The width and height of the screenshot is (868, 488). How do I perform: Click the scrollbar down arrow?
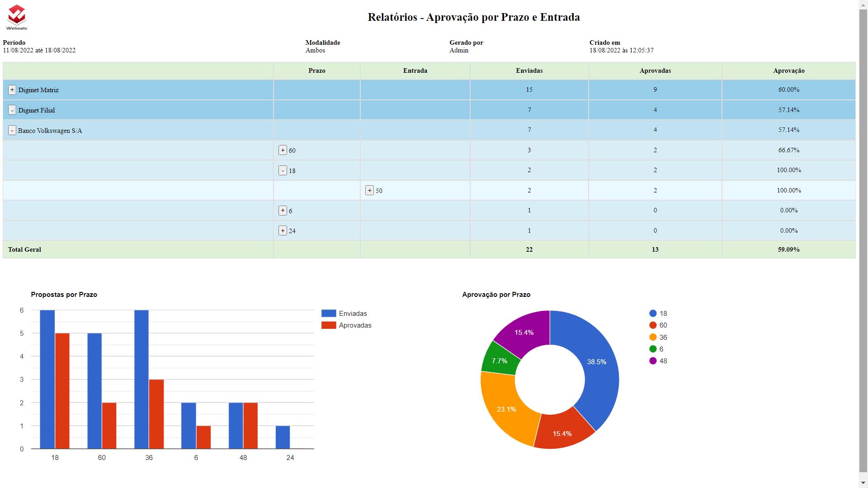point(863,483)
